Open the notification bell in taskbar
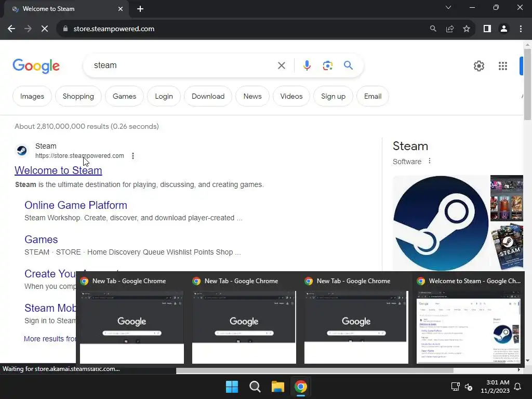This screenshot has width=532, height=399. (x=518, y=387)
